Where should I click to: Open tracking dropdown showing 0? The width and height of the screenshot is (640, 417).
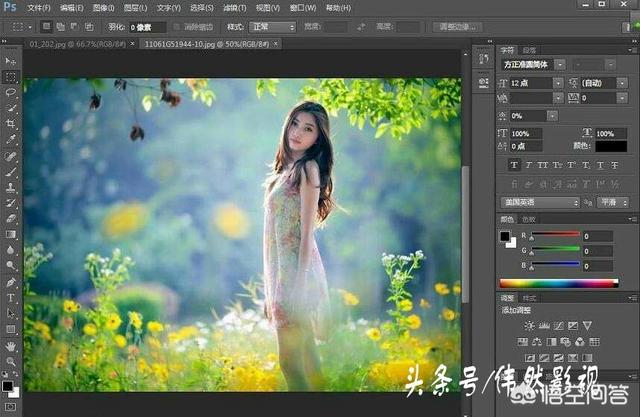coord(622,98)
